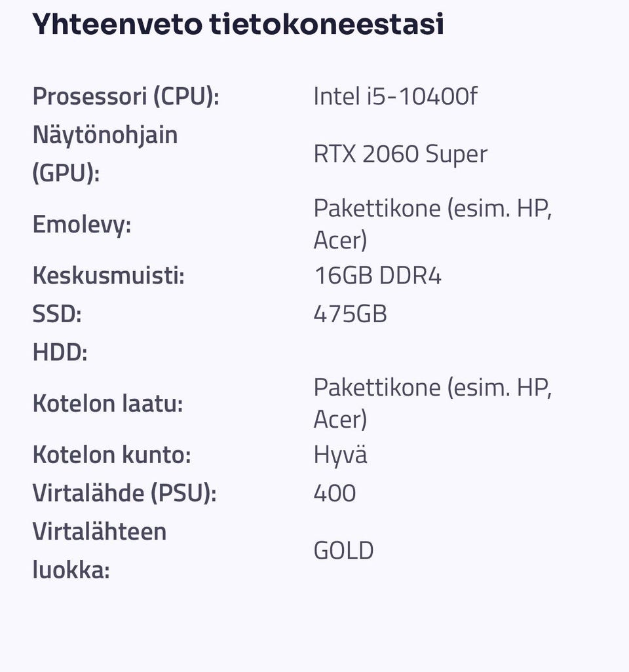Select the Virtalähde (PSU) label
Screen dimensions: 629x672
(x=124, y=493)
